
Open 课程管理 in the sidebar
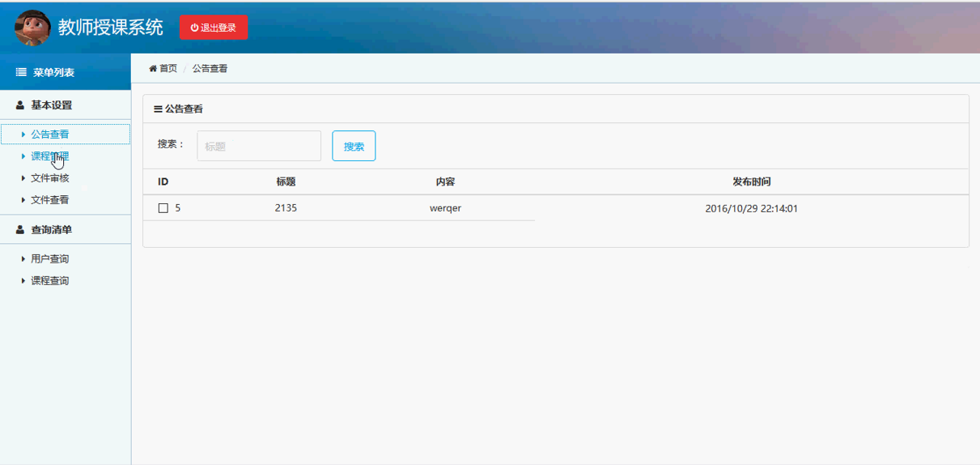[50, 156]
